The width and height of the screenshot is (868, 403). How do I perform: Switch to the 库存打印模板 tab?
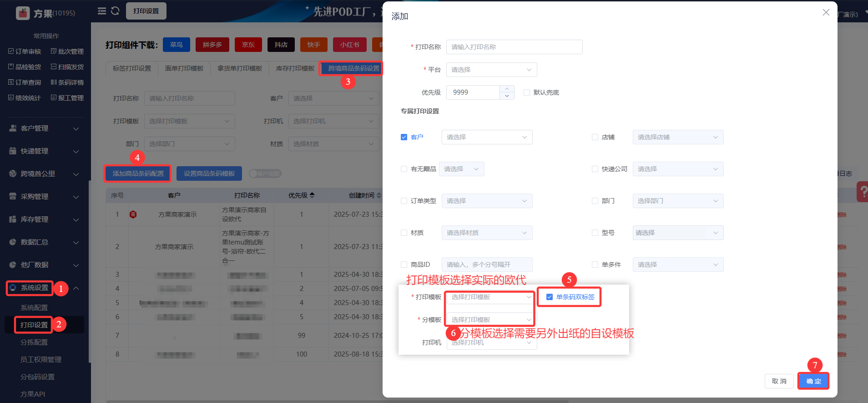(295, 68)
